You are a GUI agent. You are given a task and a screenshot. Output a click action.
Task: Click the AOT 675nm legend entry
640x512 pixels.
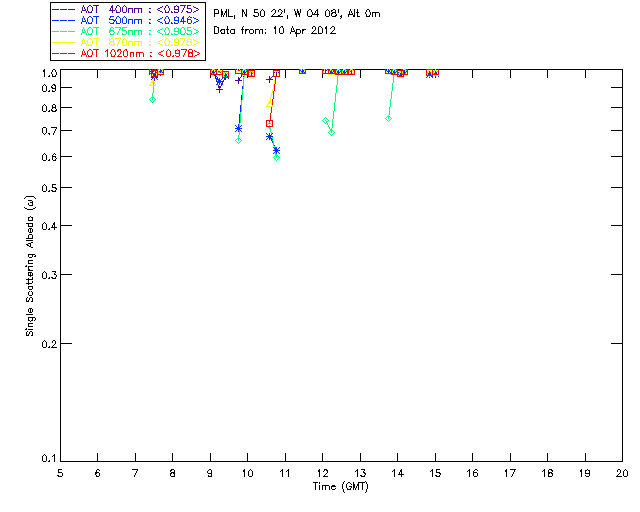[x=126, y=31]
